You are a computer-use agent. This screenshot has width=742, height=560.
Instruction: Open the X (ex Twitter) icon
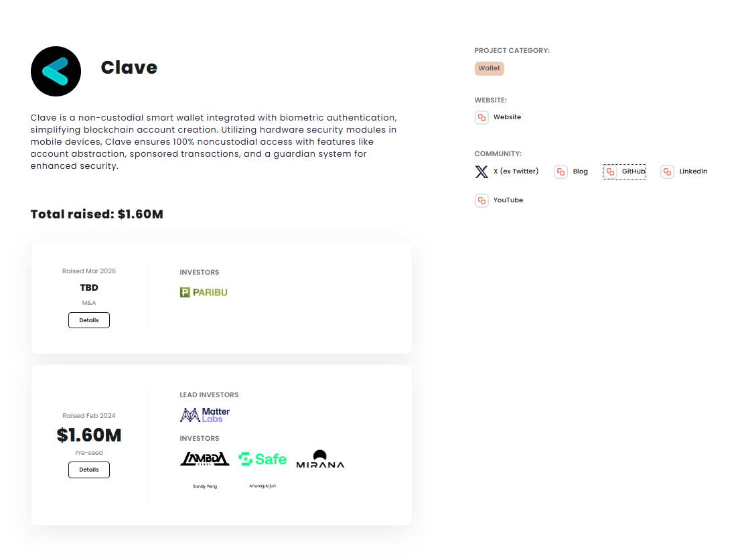click(481, 171)
